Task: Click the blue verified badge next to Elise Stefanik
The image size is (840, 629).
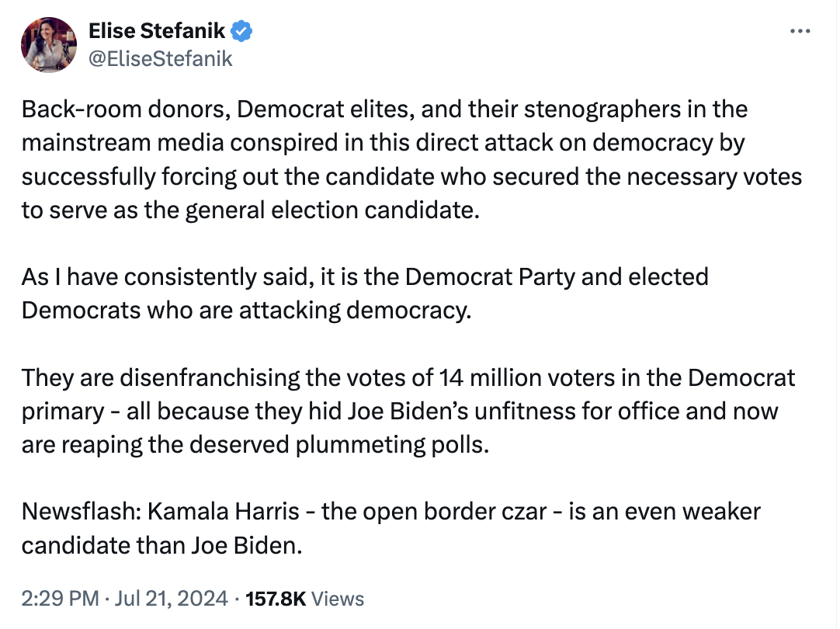Action: pyautogui.click(x=240, y=31)
